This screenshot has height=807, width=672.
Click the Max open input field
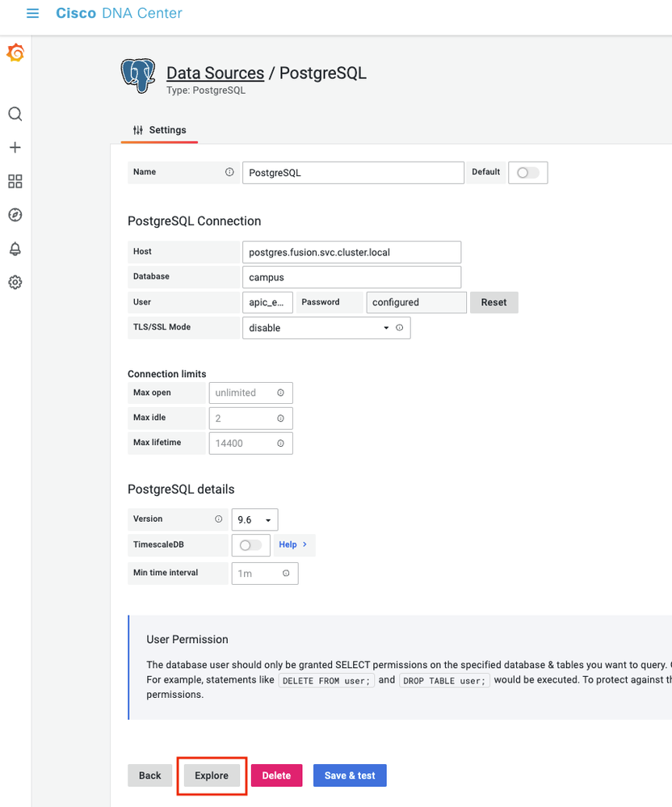coord(250,393)
